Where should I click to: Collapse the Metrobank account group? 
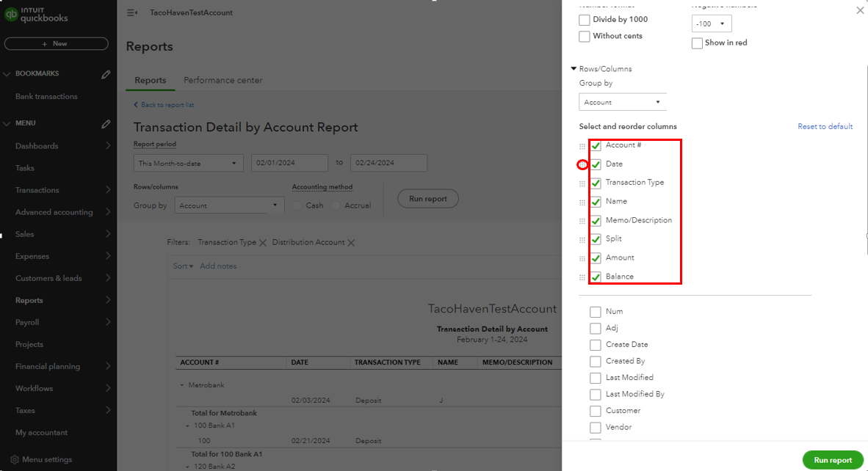[x=181, y=385]
